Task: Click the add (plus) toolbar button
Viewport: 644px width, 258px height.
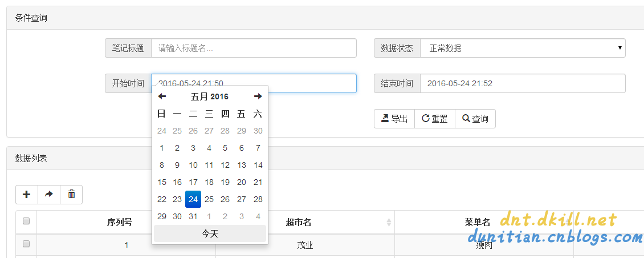Action: point(27,195)
